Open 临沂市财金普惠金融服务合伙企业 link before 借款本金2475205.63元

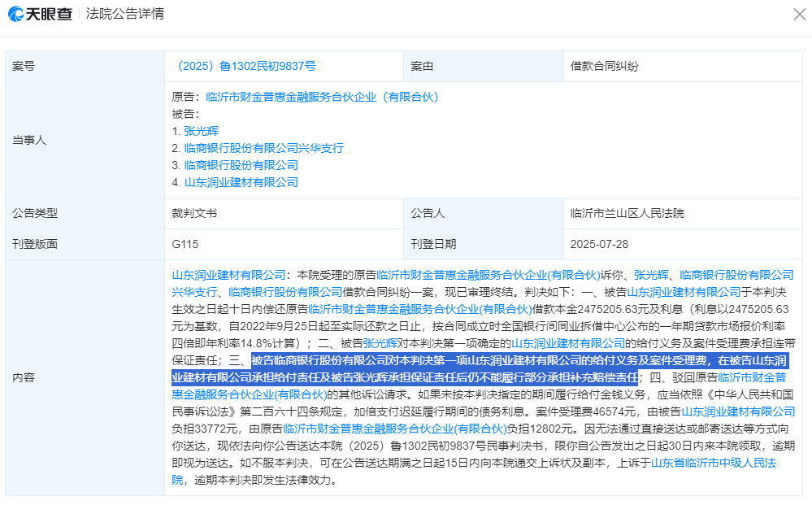point(420,309)
